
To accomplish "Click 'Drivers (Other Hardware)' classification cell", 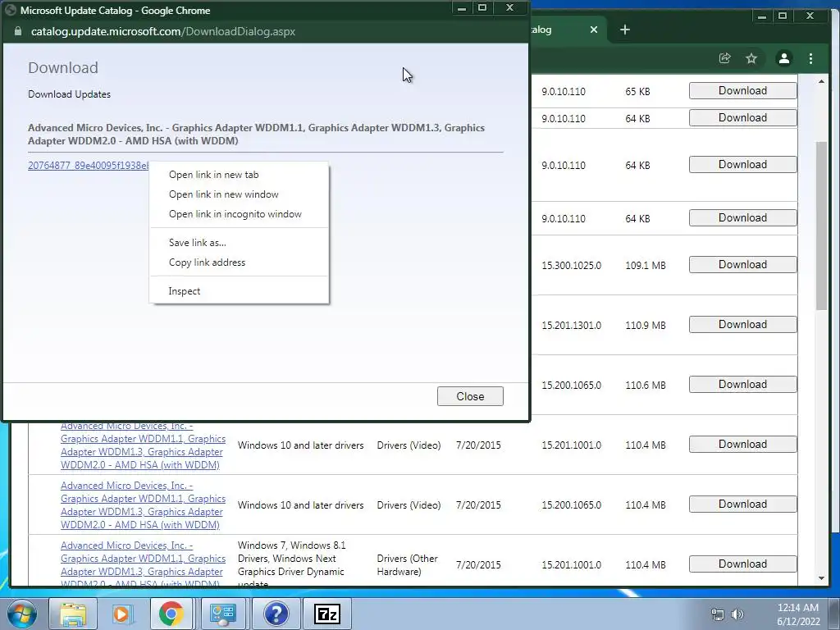I will point(407,564).
